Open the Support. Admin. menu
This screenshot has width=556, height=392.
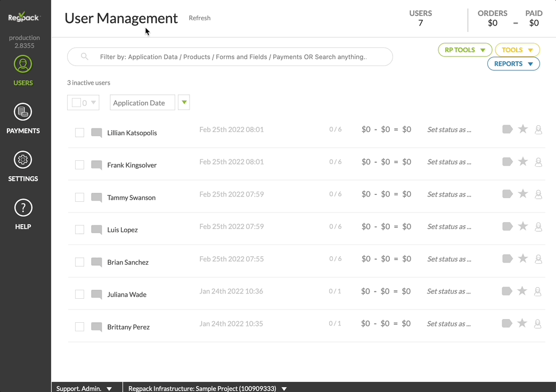coord(84,388)
